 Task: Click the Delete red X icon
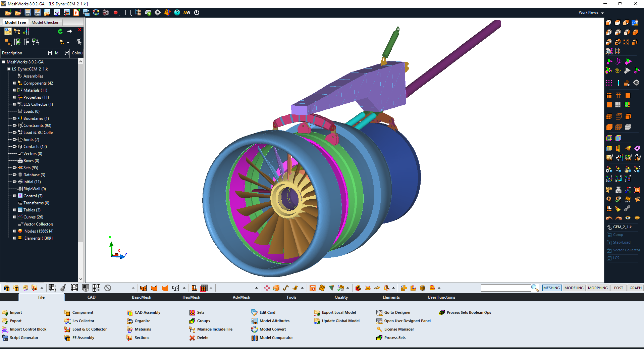(192, 338)
